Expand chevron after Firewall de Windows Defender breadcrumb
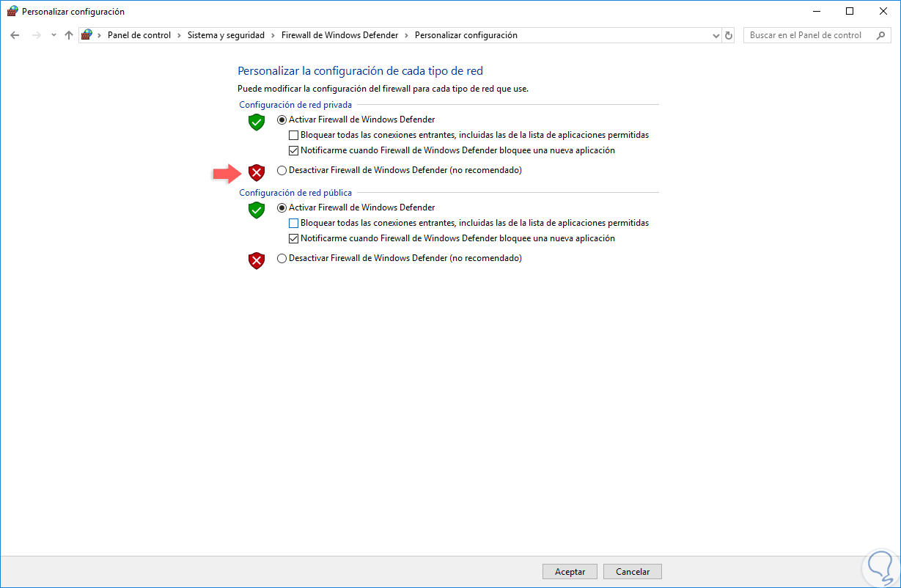 (x=407, y=35)
